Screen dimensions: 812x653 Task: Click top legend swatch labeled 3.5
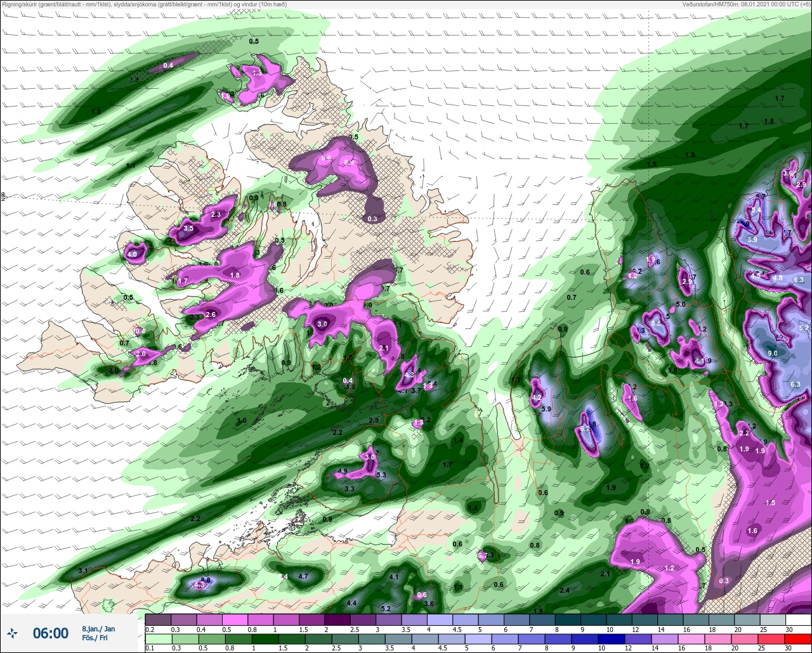(x=414, y=619)
